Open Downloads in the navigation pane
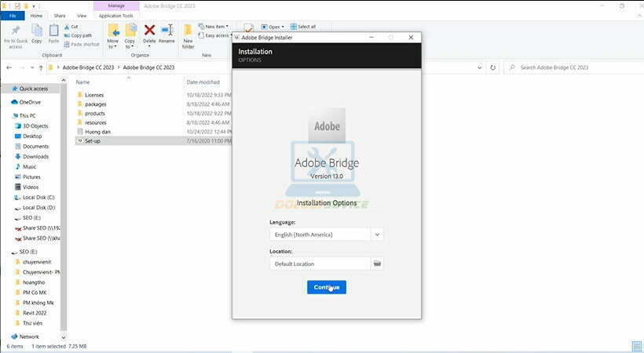Viewport: 644px width, 353px height. coord(35,156)
